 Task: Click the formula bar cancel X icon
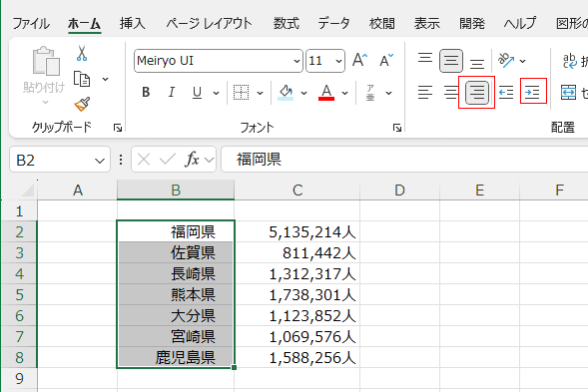[x=144, y=160]
